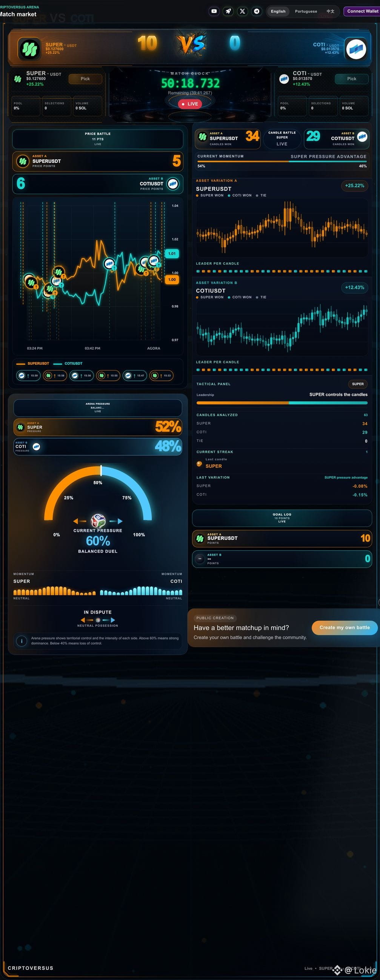Click the +25.22% variation badge
This screenshot has width=380, height=980.
(354, 186)
